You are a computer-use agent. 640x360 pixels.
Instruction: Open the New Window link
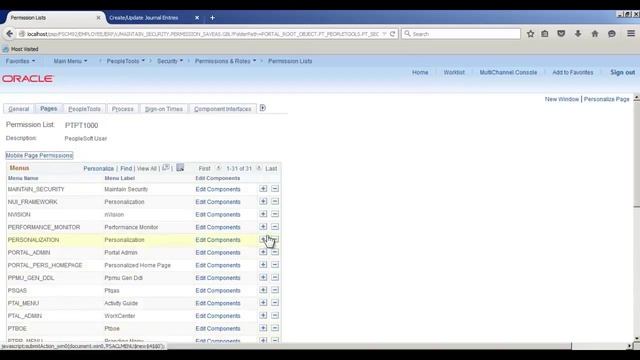point(562,99)
